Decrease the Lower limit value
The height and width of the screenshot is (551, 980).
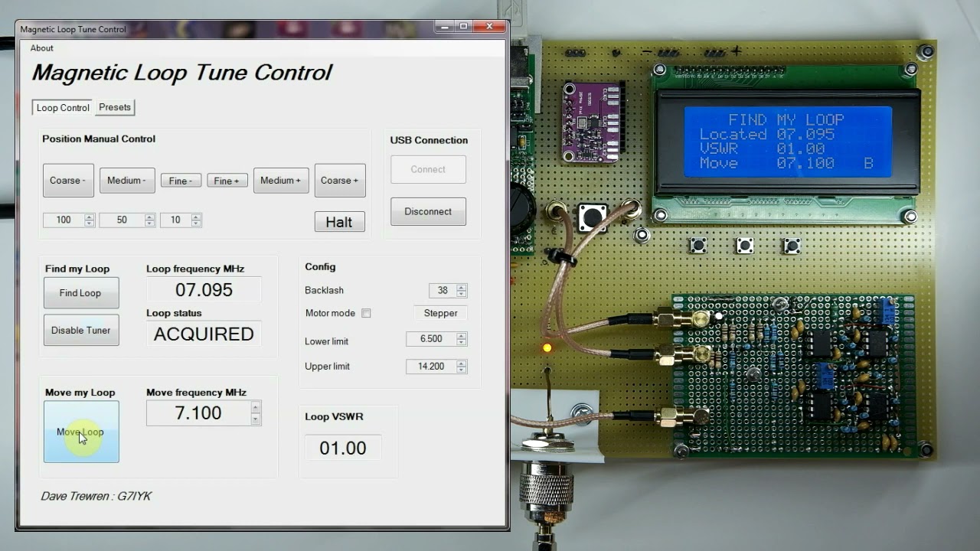coord(462,343)
